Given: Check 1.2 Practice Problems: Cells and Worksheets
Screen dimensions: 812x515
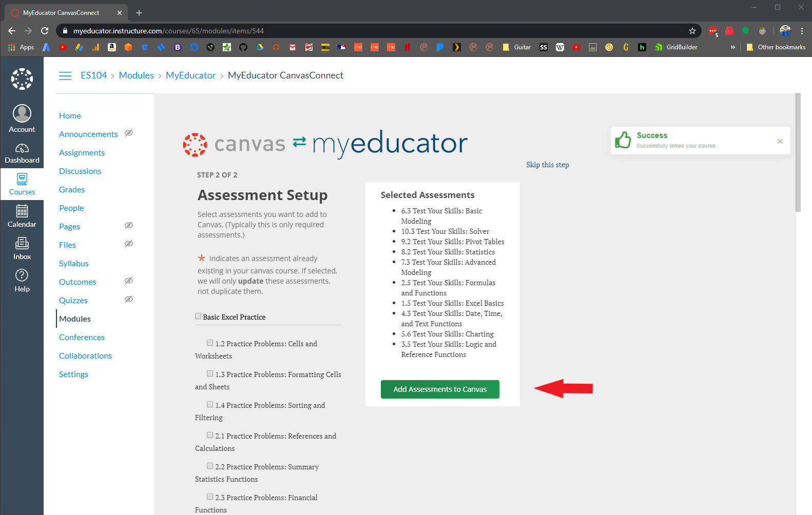Looking at the screenshot, I should 210,343.
